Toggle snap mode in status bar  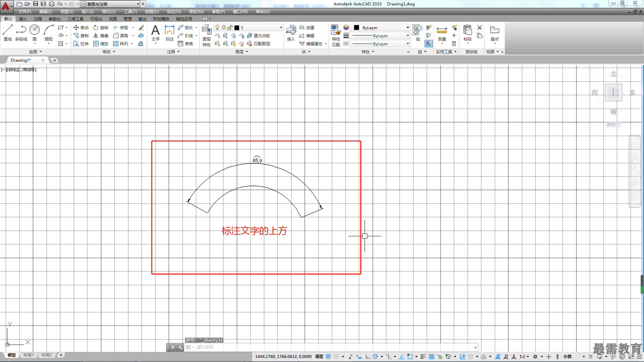click(x=336, y=356)
